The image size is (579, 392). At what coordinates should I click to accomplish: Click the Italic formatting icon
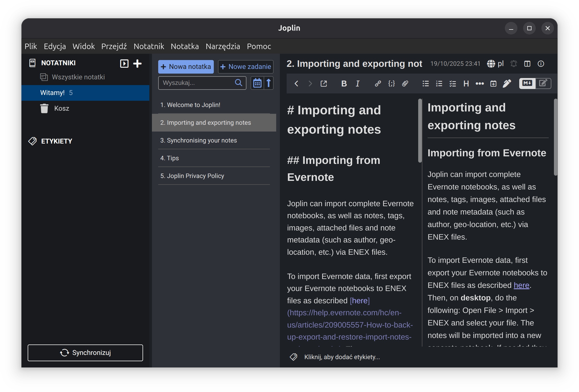click(x=358, y=84)
